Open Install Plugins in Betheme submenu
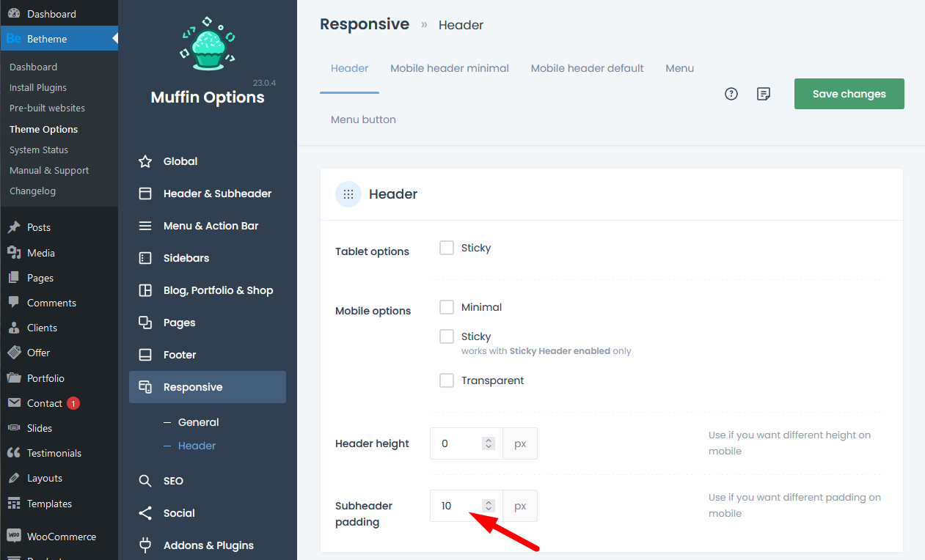925x560 pixels. (38, 87)
